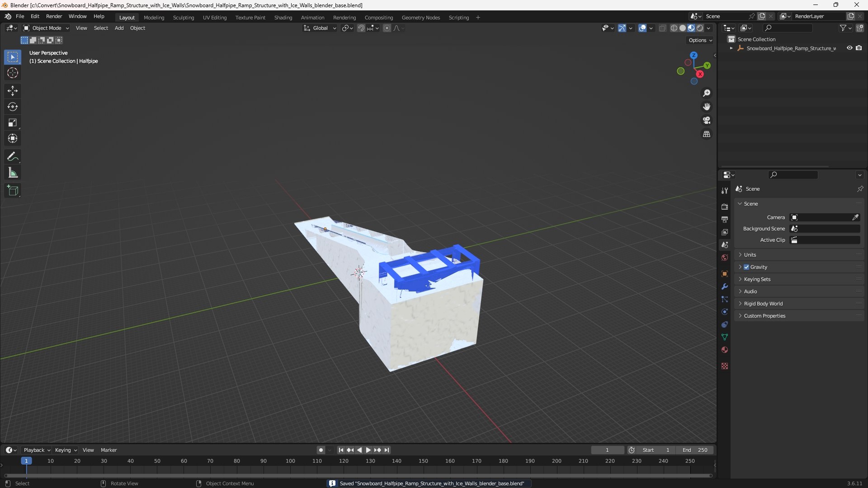The image size is (868, 488).
Task: Open the Output properties tab
Action: click(725, 219)
